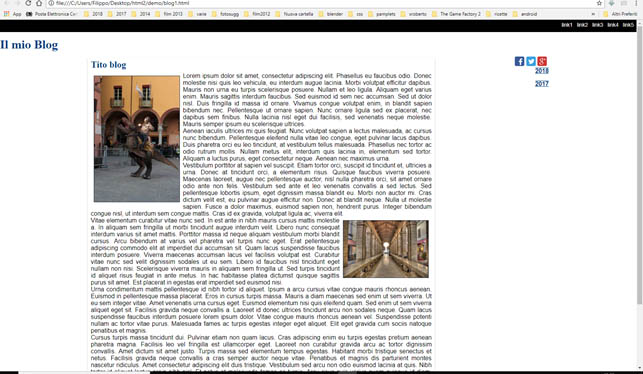Open the film 2013 bookmark folder

169,14
